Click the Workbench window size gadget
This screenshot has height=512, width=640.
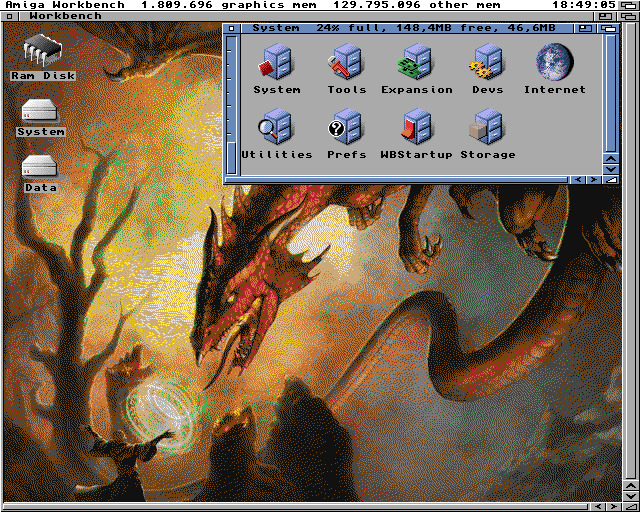tap(631, 507)
